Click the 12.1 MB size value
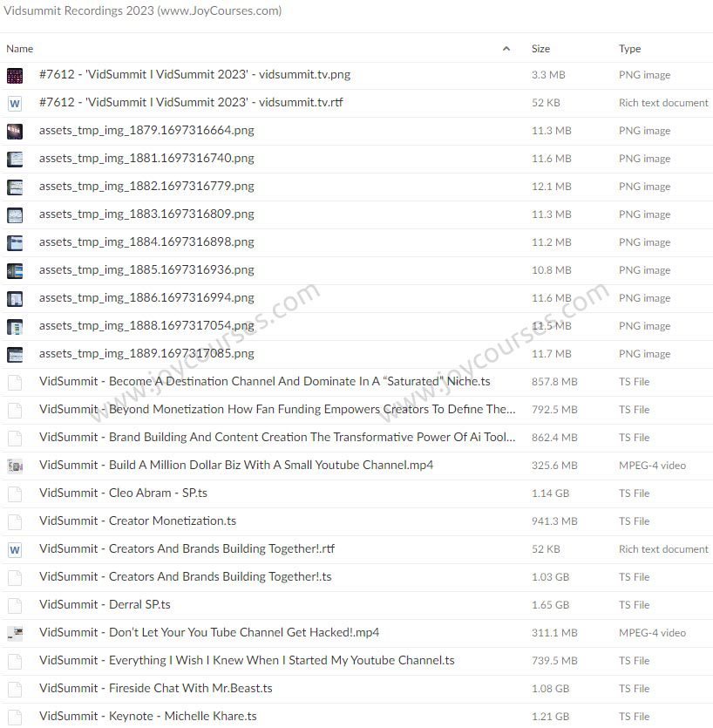Viewport: 713px width, 728px height. tap(552, 187)
